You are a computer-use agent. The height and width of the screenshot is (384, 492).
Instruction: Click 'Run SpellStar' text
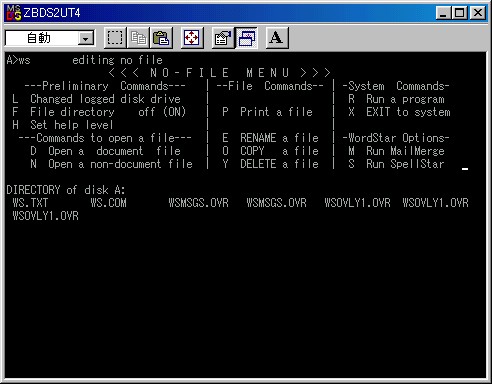(x=405, y=164)
